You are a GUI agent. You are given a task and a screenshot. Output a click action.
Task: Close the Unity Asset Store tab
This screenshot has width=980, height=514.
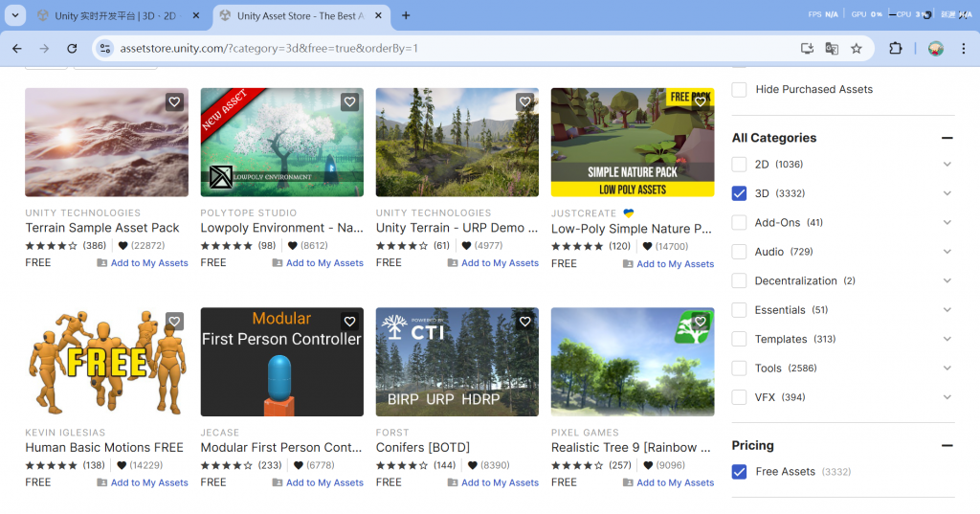coord(378,15)
